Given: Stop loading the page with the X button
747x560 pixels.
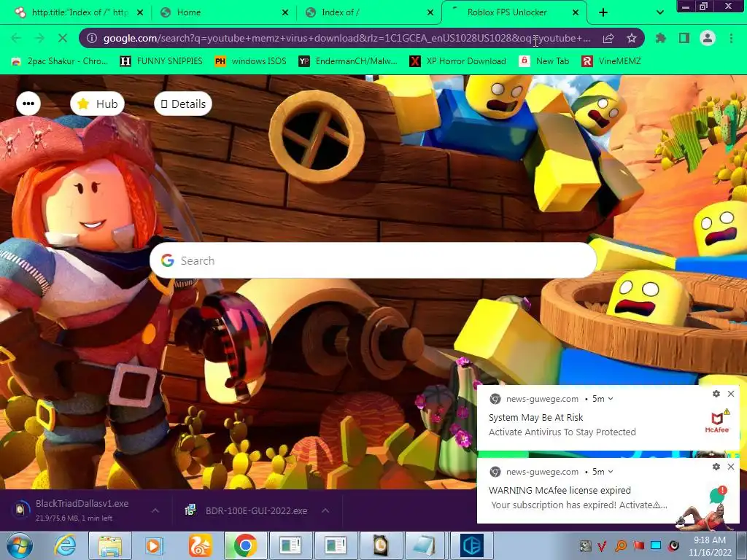Looking at the screenshot, I should click(63, 38).
